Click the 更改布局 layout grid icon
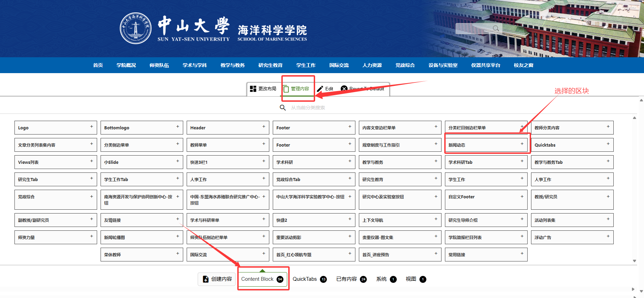Viewport: 644px width, 298px height. [x=253, y=89]
